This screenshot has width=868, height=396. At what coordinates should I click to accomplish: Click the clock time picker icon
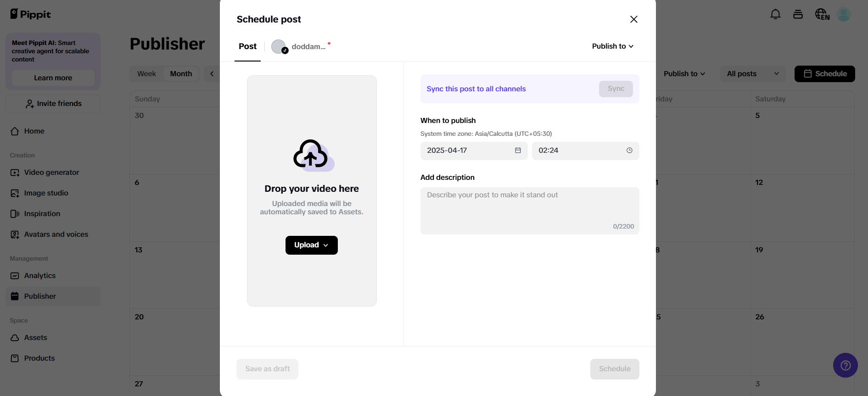tap(629, 151)
